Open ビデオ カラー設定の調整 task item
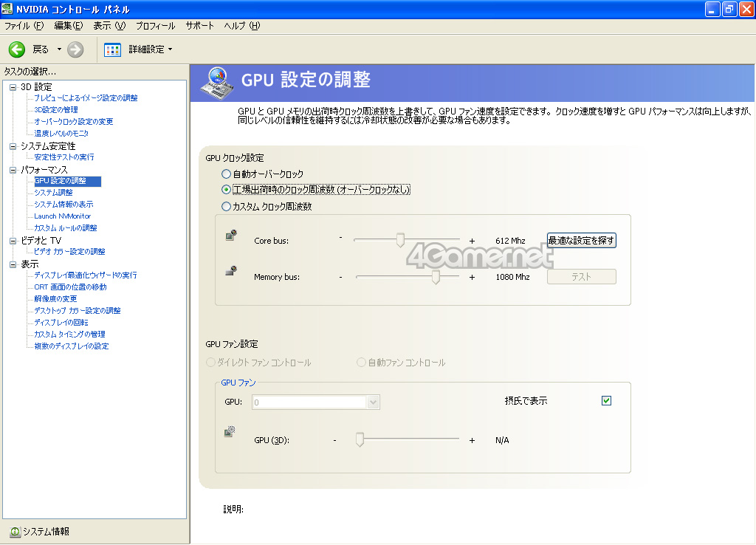Viewport: 756px width, 545px height. [x=69, y=252]
